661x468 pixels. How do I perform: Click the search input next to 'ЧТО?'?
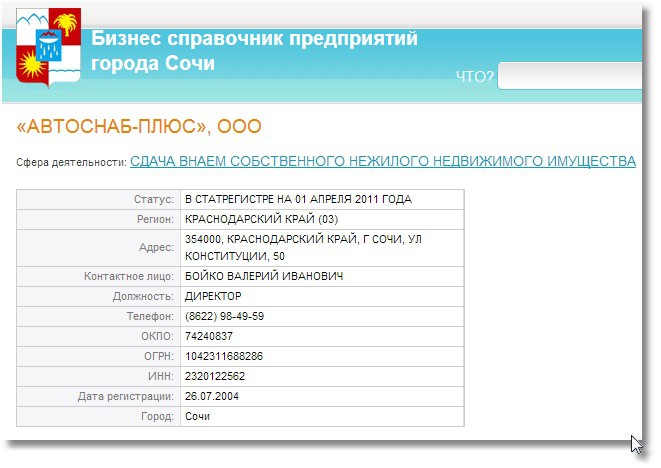tap(570, 77)
